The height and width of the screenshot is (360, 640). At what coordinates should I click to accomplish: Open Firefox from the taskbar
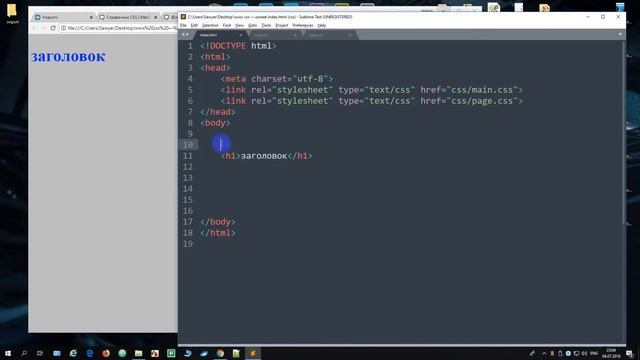(106, 353)
